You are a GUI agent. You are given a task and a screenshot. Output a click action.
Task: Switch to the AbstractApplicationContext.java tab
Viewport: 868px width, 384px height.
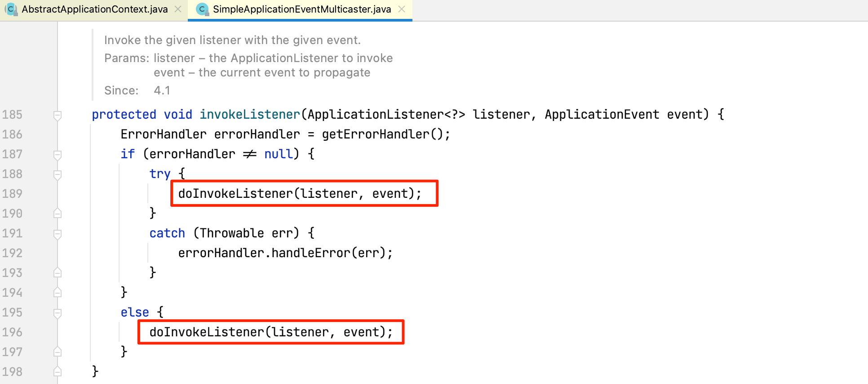pyautogui.click(x=94, y=9)
